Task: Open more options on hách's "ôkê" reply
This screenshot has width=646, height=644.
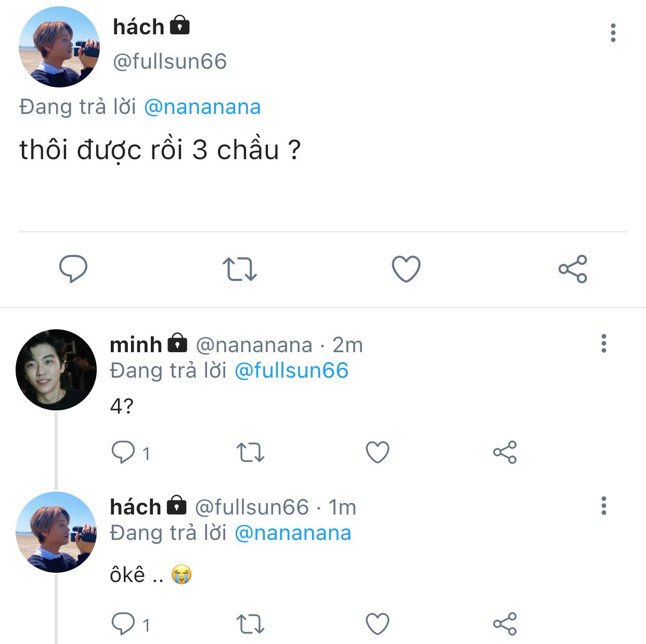Action: [604, 506]
